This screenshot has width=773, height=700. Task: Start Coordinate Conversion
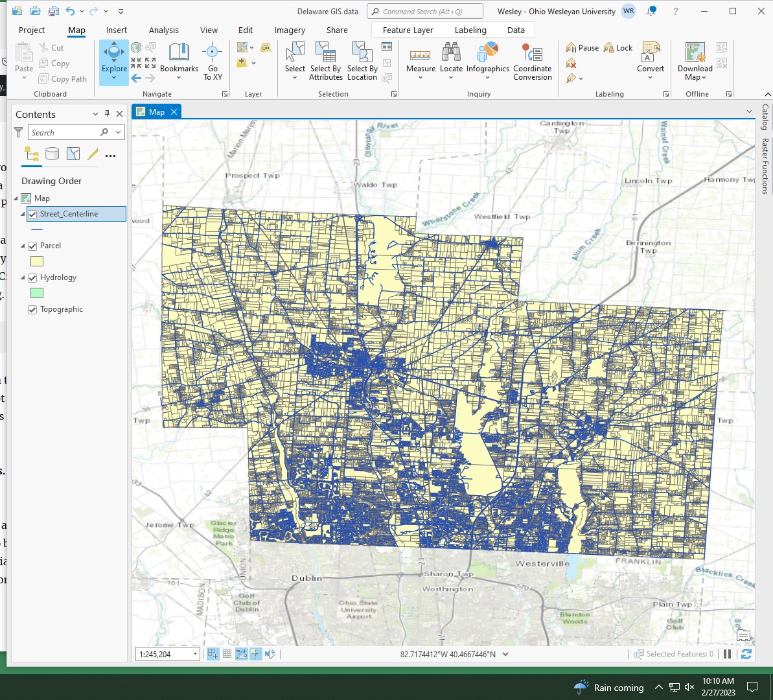(532, 58)
